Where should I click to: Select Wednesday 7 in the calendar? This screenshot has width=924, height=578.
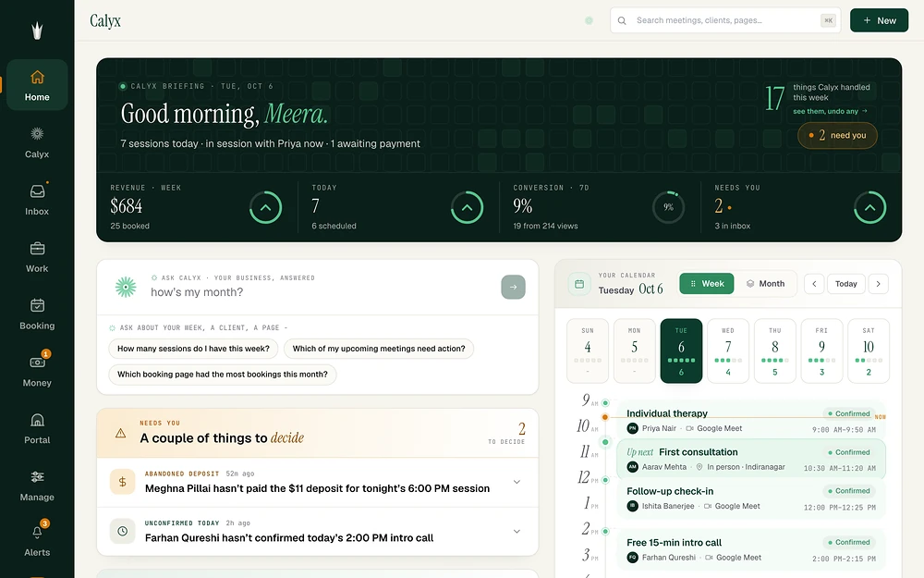coord(728,350)
